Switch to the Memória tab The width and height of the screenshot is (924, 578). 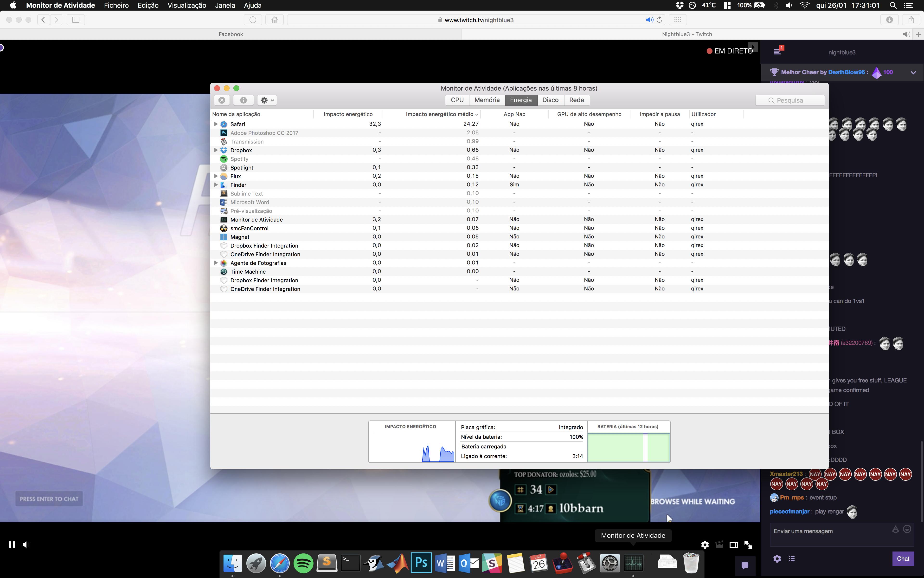[487, 100]
